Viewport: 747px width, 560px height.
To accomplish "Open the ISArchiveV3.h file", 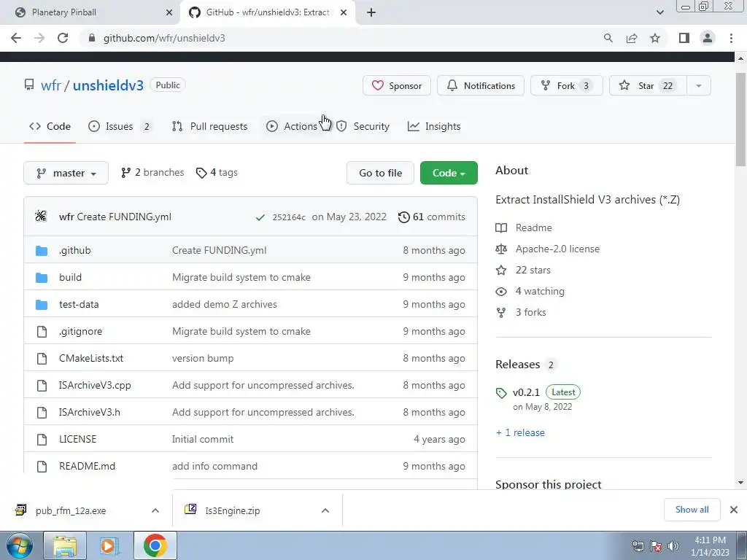I will (x=90, y=413).
